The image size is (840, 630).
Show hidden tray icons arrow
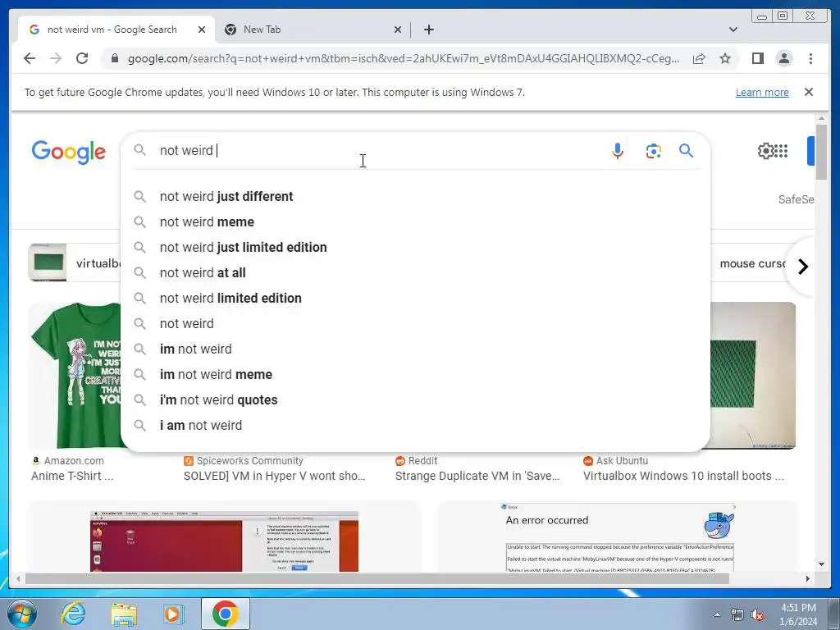pyautogui.click(x=717, y=614)
